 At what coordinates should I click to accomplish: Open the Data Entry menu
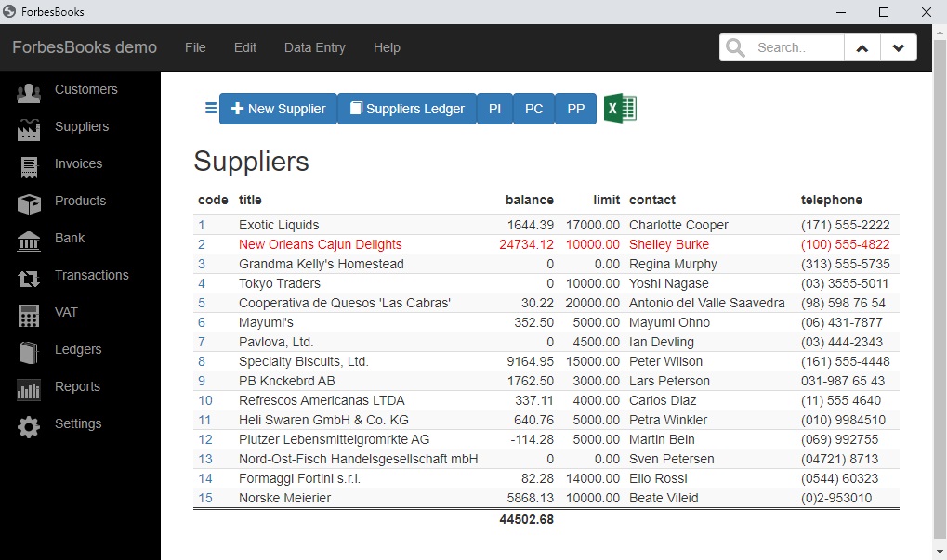pos(315,47)
